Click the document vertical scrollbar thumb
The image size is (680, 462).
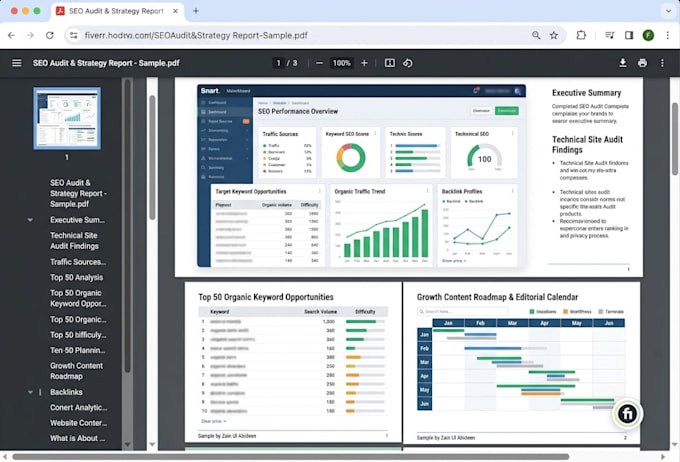click(675, 139)
